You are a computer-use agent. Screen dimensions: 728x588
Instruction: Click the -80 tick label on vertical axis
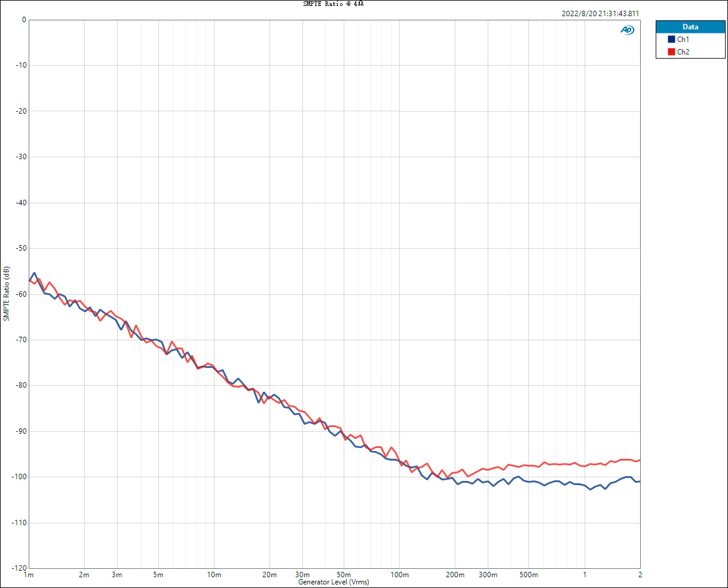[x=20, y=386]
